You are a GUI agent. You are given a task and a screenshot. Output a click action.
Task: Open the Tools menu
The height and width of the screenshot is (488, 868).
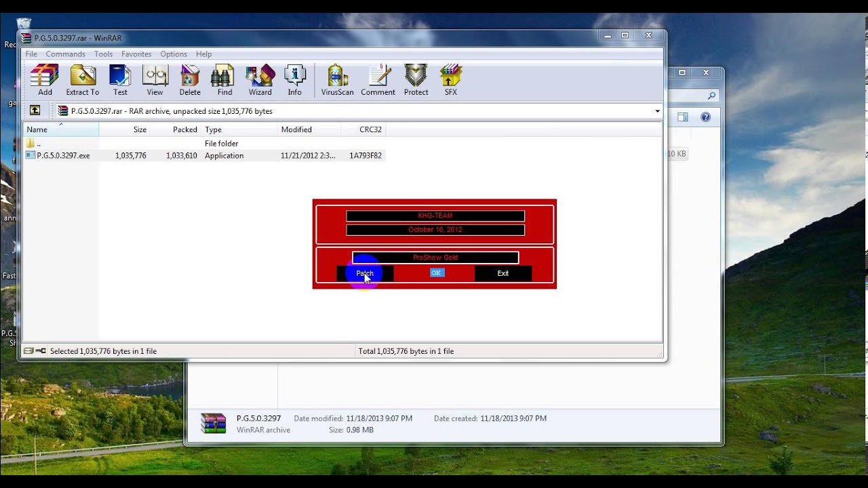tap(104, 54)
